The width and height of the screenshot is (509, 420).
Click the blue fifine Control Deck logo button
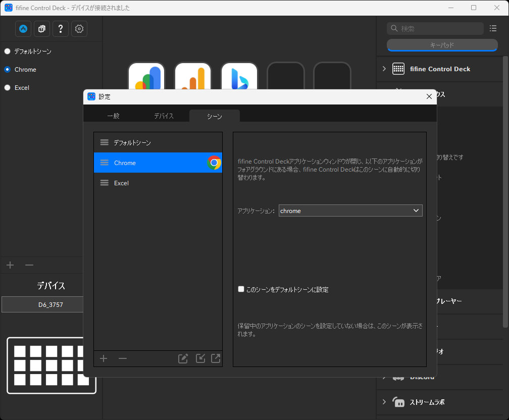tap(23, 29)
